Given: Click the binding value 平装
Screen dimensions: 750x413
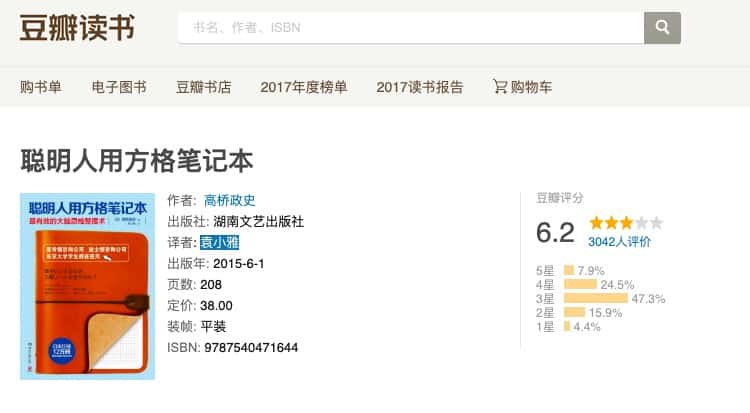Looking at the screenshot, I should (x=213, y=326).
